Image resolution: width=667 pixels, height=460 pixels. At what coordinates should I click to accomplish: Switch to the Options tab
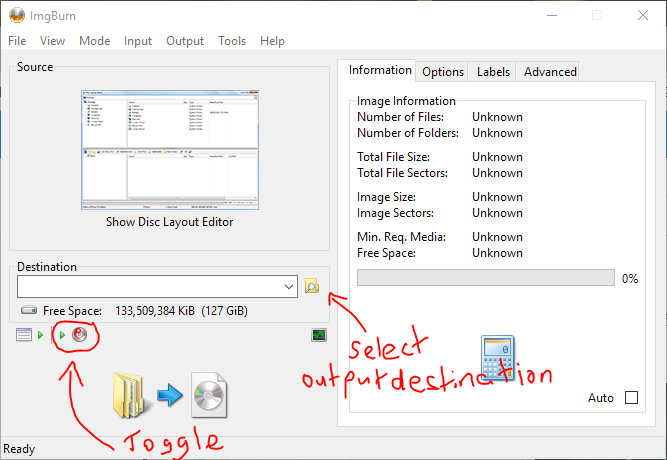[442, 72]
